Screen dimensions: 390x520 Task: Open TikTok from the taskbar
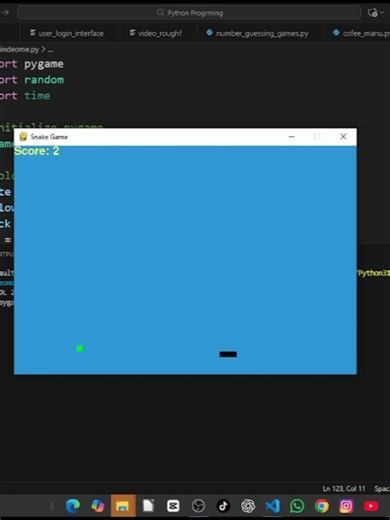click(x=223, y=506)
